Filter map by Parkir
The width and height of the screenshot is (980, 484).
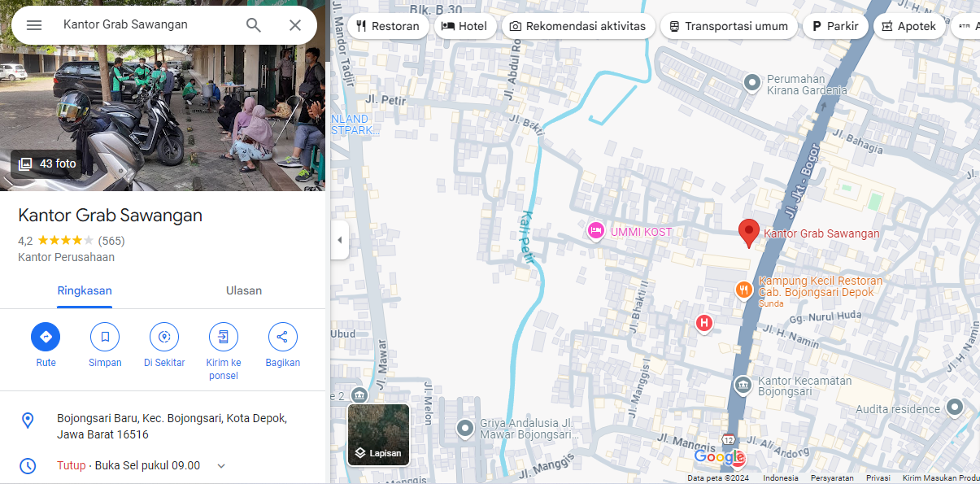[x=835, y=26]
